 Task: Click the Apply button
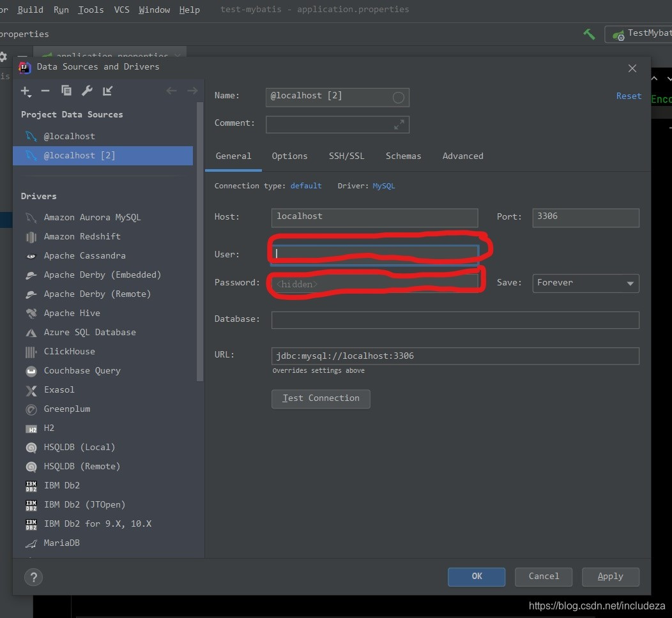610,577
